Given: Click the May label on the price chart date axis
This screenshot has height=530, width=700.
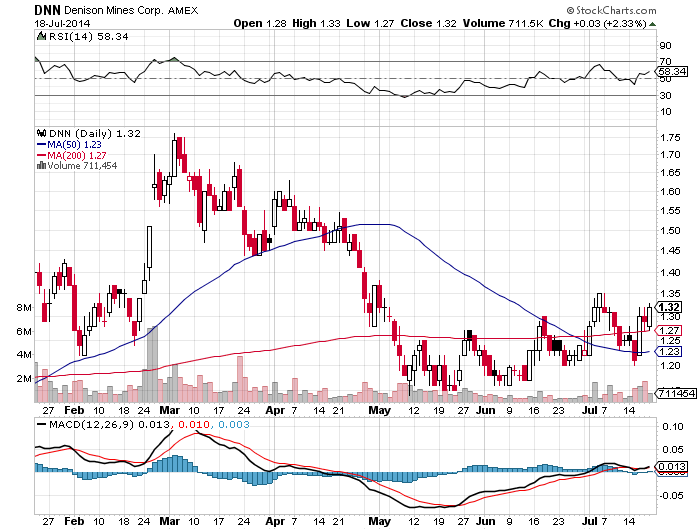Looking at the screenshot, I should [x=379, y=410].
